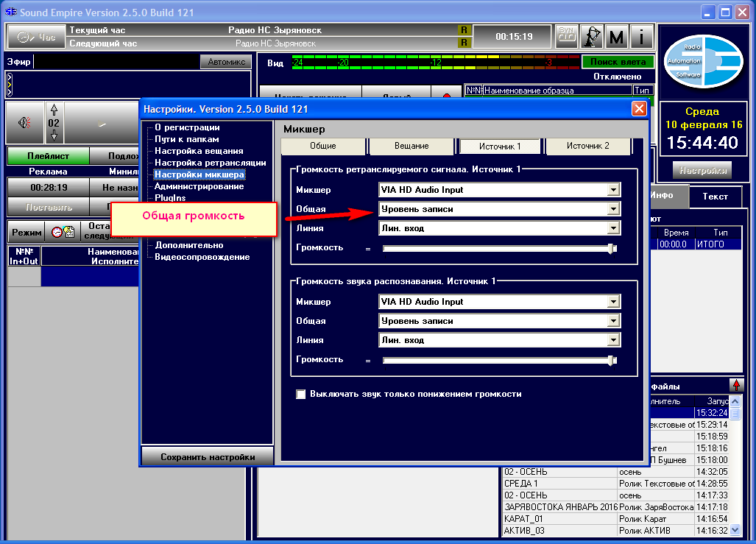Viewport: 756px width, 544px height.
Task: Click the Час clock button
Action: pos(36,37)
